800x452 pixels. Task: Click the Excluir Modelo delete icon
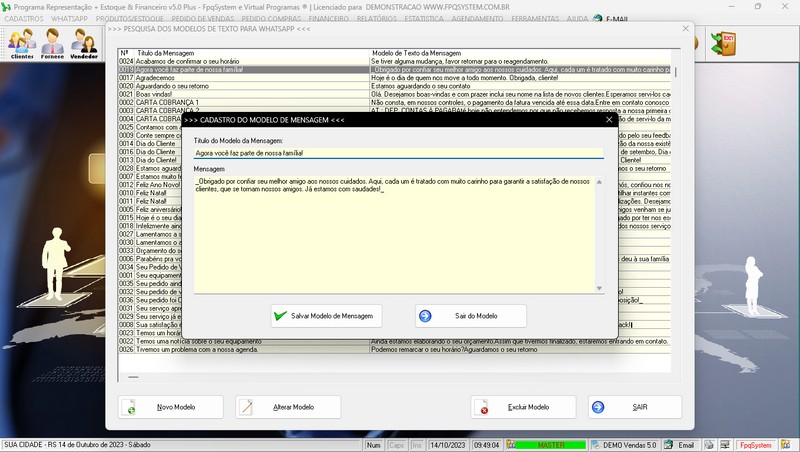coord(482,407)
